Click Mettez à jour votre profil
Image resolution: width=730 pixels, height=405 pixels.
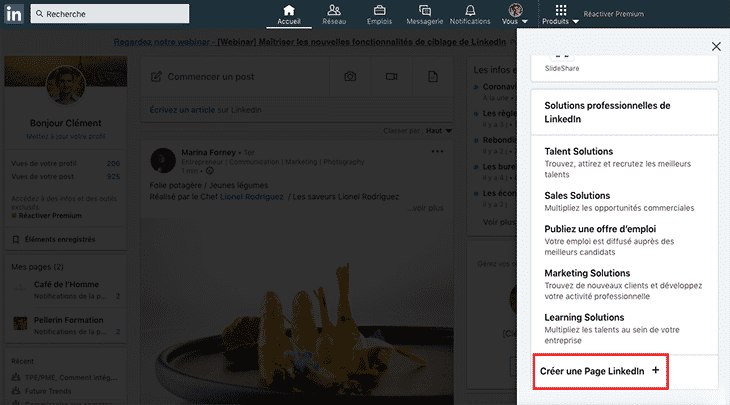(66, 136)
